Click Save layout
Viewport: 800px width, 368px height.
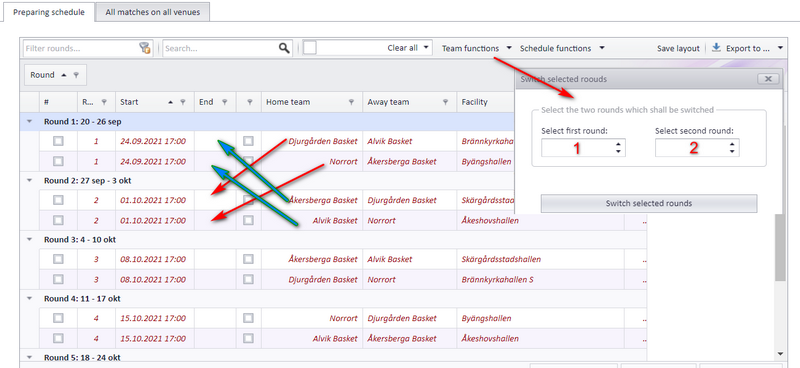(x=678, y=48)
